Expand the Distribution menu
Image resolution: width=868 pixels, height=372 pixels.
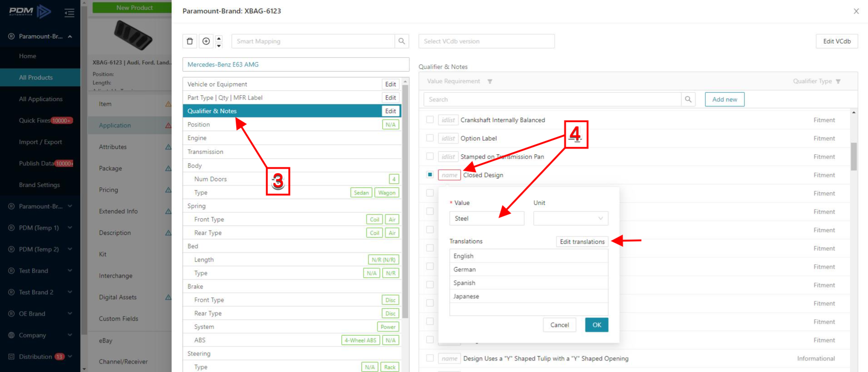point(70,356)
